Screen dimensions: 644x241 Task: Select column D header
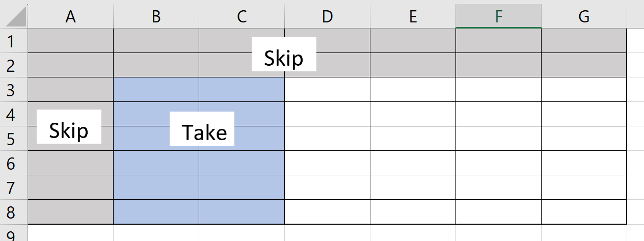328,17
